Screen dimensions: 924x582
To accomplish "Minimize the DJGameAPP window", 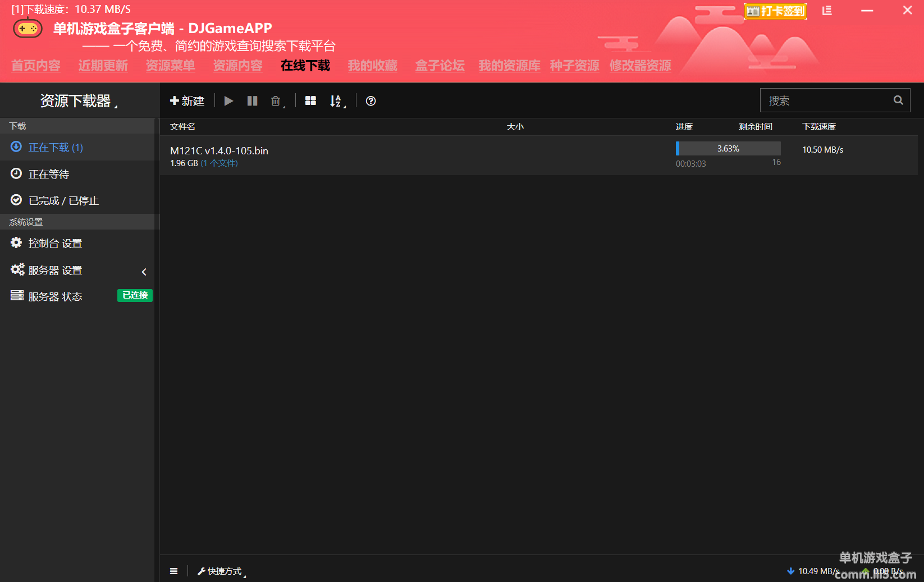I will (x=867, y=11).
